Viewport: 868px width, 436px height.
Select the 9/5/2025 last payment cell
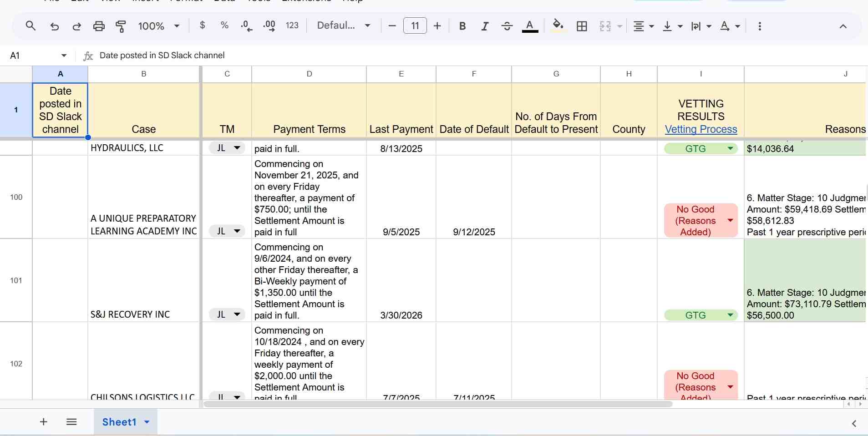[401, 197]
